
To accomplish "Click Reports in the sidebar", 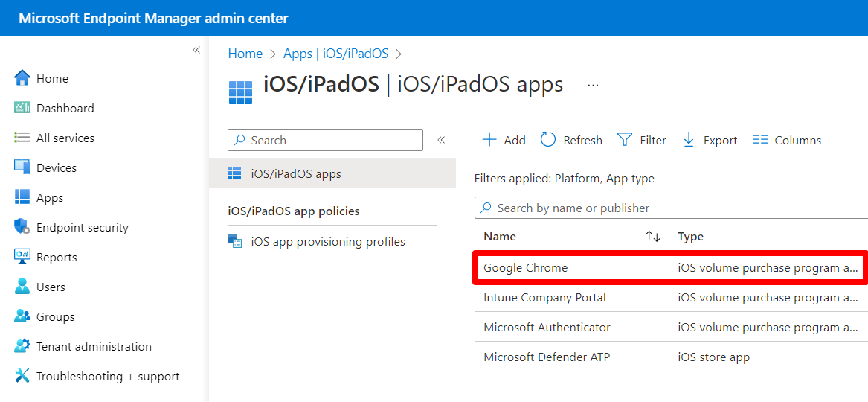I will pyautogui.click(x=57, y=258).
